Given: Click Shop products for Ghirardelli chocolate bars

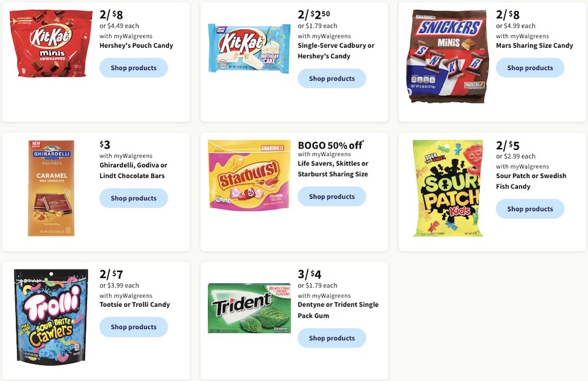Looking at the screenshot, I should (134, 198).
